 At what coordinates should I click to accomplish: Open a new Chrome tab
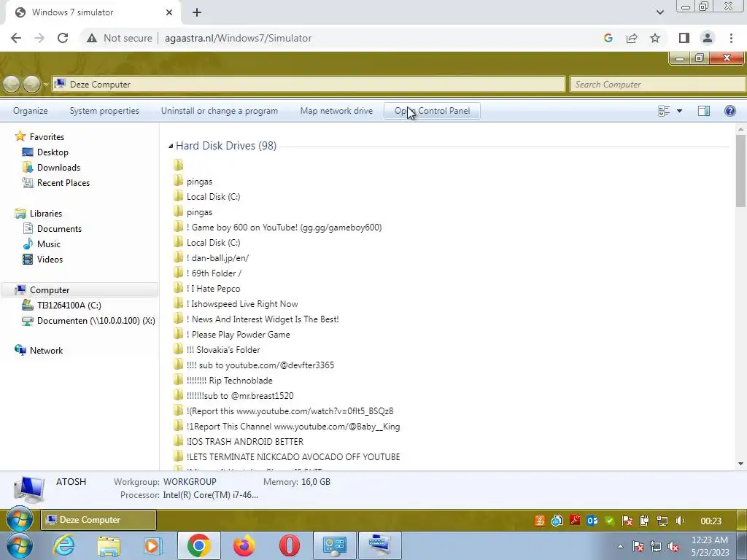click(197, 12)
